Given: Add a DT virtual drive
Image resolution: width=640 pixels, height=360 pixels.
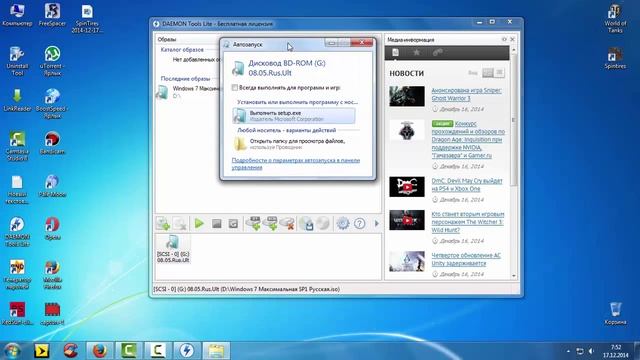Looking at the screenshot, I should [x=253, y=223].
